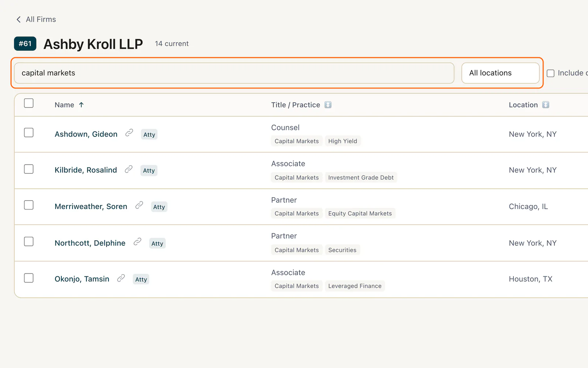This screenshot has width=588, height=368.
Task: Open Merriweather, Soren profile
Action: [x=91, y=206]
